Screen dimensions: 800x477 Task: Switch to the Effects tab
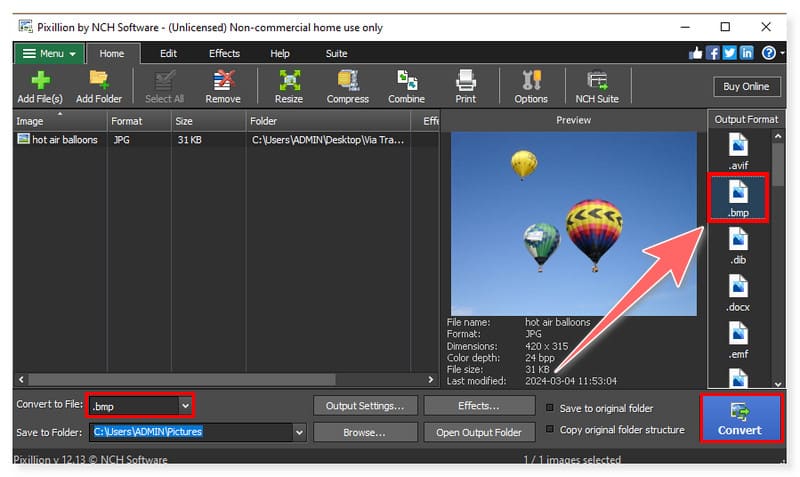(x=224, y=53)
